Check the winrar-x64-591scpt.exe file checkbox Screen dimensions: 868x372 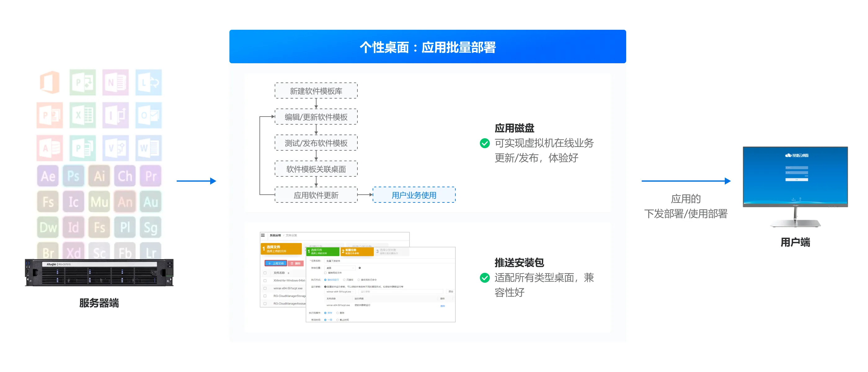click(x=265, y=288)
